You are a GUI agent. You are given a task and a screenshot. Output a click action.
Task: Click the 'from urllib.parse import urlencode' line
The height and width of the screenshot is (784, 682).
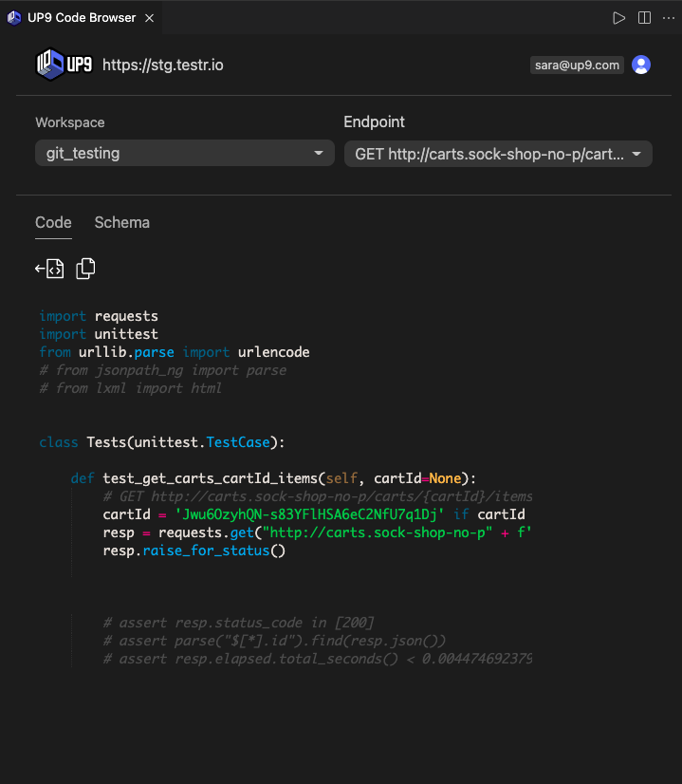pos(175,352)
